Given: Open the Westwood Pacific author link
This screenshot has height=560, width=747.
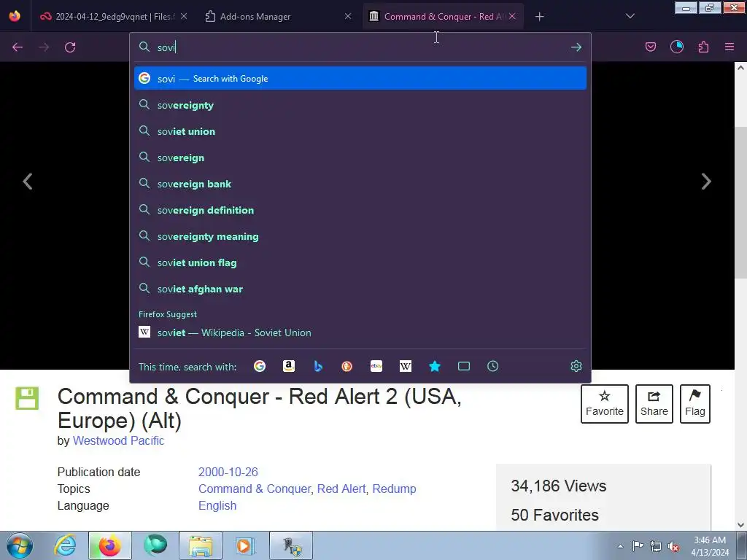Looking at the screenshot, I should (x=118, y=440).
